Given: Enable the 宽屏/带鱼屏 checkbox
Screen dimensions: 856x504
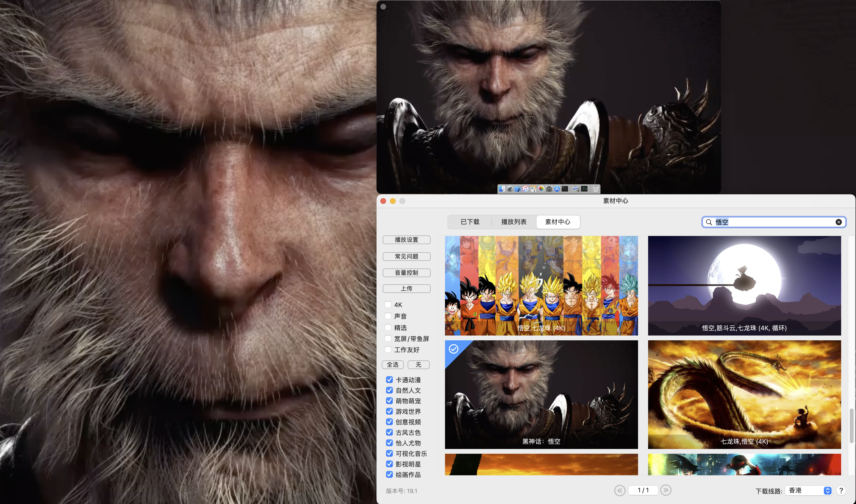Looking at the screenshot, I should (x=388, y=339).
